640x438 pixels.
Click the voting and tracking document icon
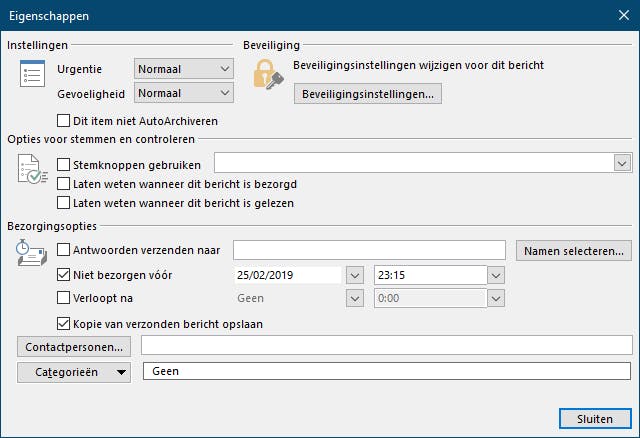pos(32,169)
